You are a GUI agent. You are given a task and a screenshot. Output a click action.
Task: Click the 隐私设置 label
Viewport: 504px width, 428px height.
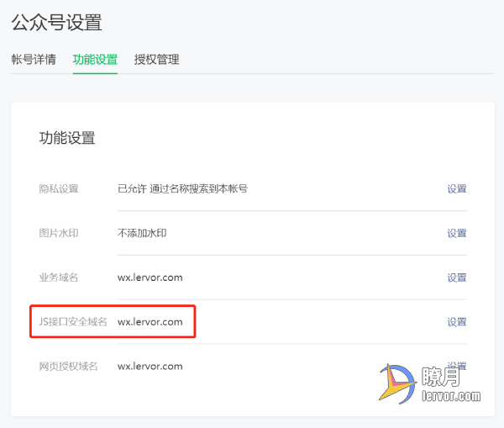coord(59,189)
